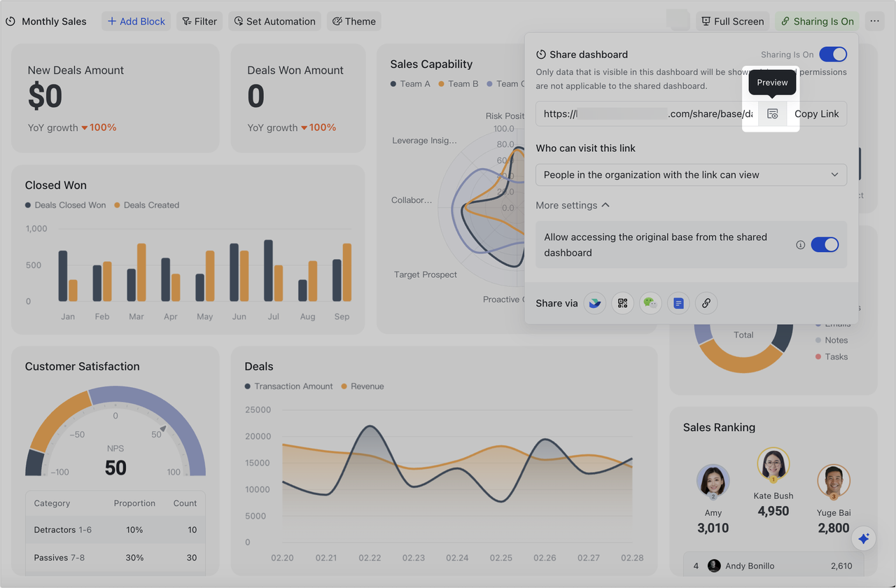Click the share URL field
Image resolution: width=896 pixels, height=588 pixels.
647,114
